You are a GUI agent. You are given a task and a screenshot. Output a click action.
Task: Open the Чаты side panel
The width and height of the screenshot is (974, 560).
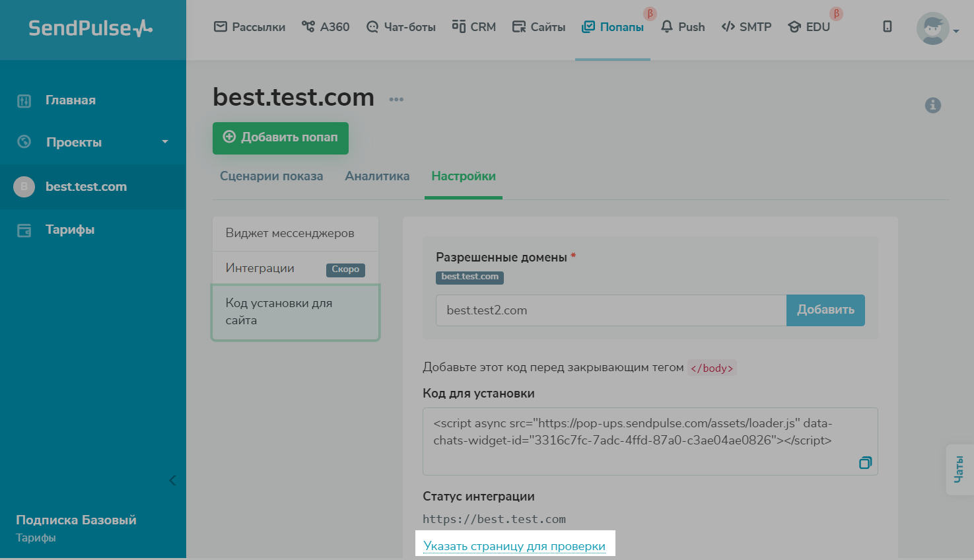point(959,469)
